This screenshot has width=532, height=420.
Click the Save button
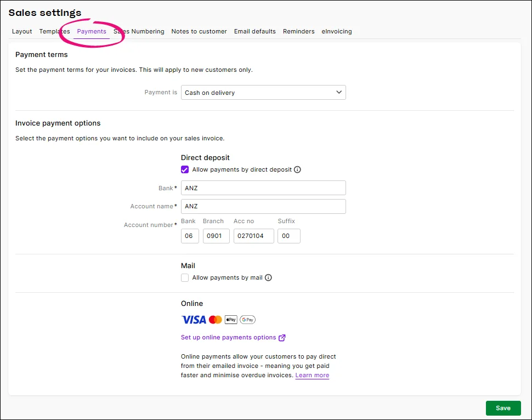(x=503, y=408)
